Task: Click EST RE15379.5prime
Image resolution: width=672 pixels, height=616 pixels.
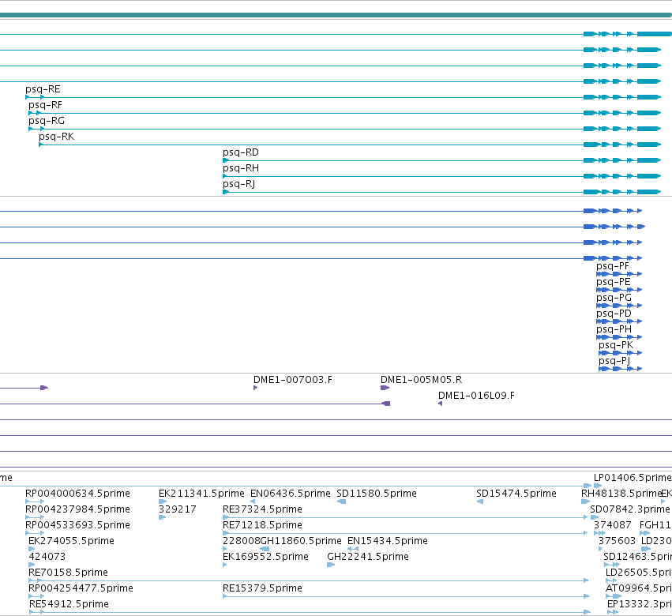Action: (x=262, y=588)
